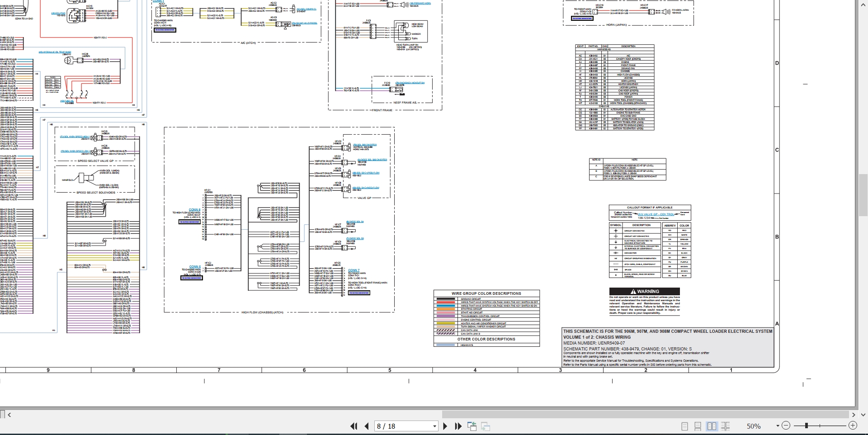
Task: Click the GROUND CIRCUIT legend color swatch
Action: 446,299
